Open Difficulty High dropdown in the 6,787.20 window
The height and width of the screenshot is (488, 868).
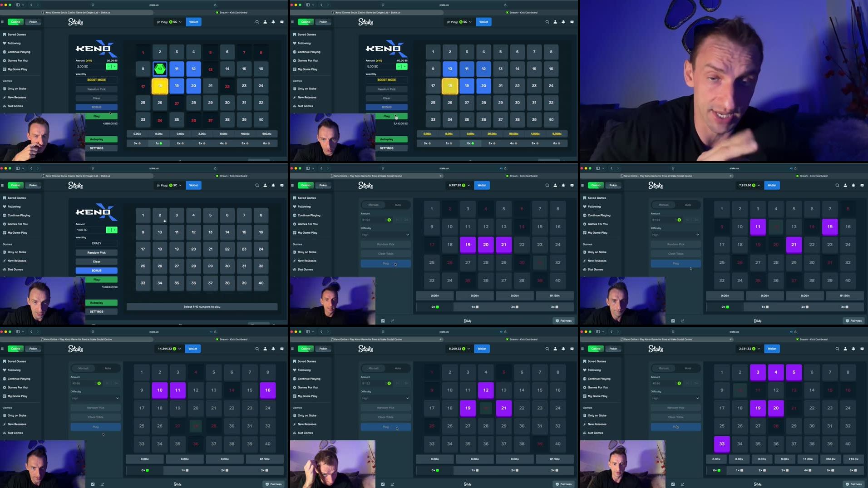(385, 235)
